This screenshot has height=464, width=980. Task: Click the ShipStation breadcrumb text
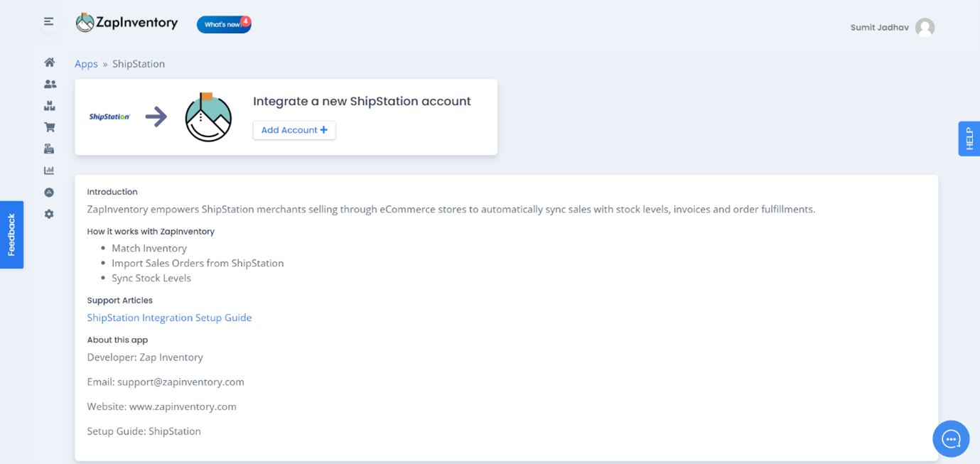[139, 64]
